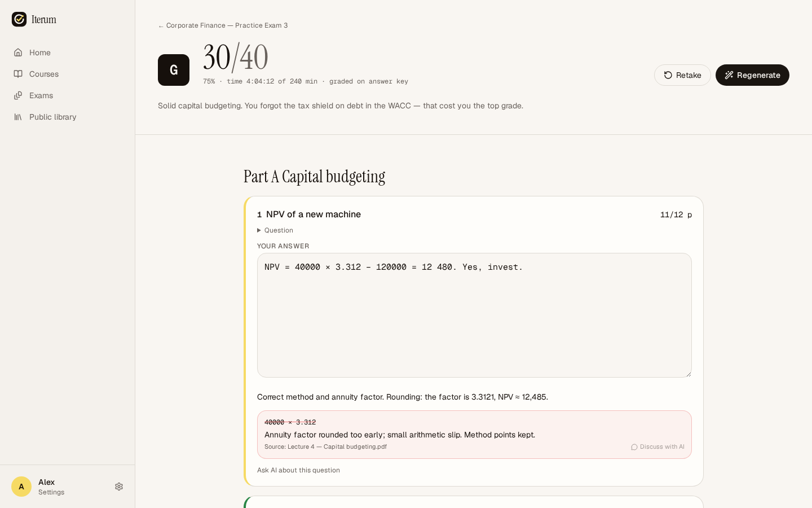Go back to Corporate Finance — Practice Exam 3

[223, 25]
